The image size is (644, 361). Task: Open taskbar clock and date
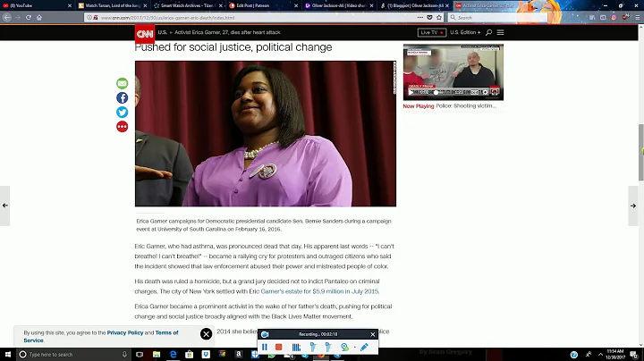point(614,355)
